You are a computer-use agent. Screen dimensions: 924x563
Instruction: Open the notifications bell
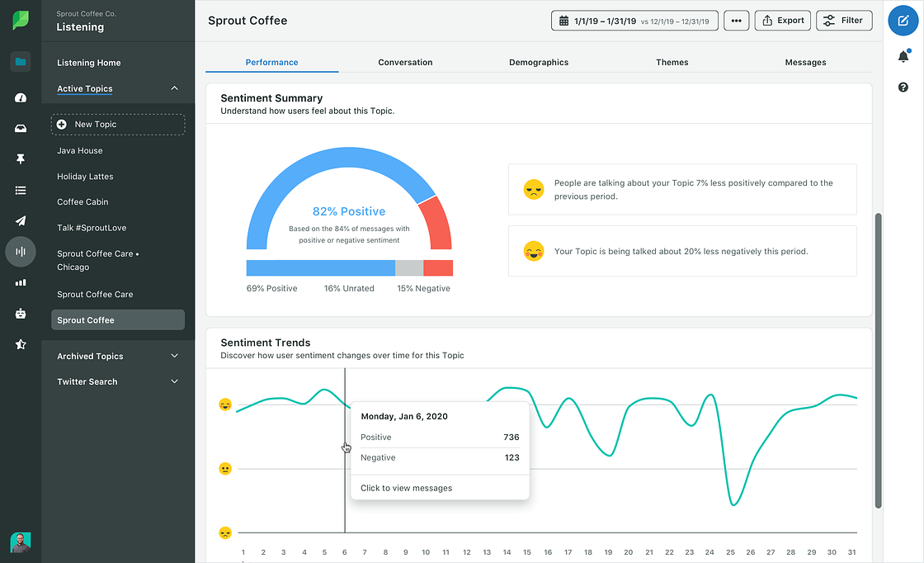tap(903, 55)
